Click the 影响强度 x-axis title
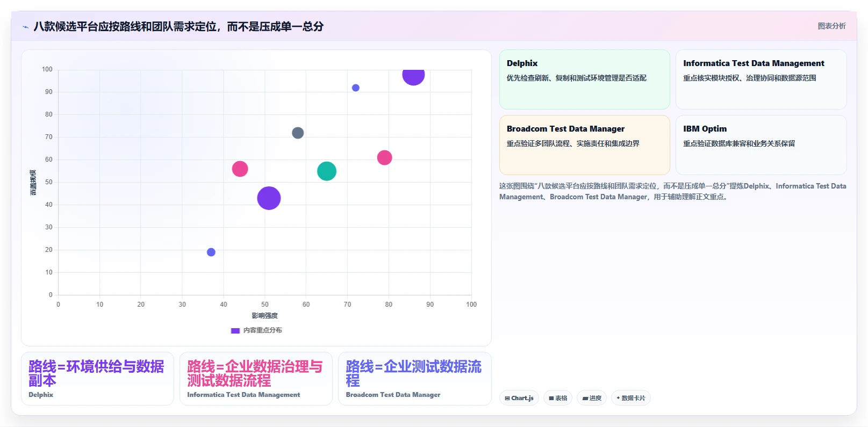This screenshot has width=868, height=427. pyautogui.click(x=264, y=316)
